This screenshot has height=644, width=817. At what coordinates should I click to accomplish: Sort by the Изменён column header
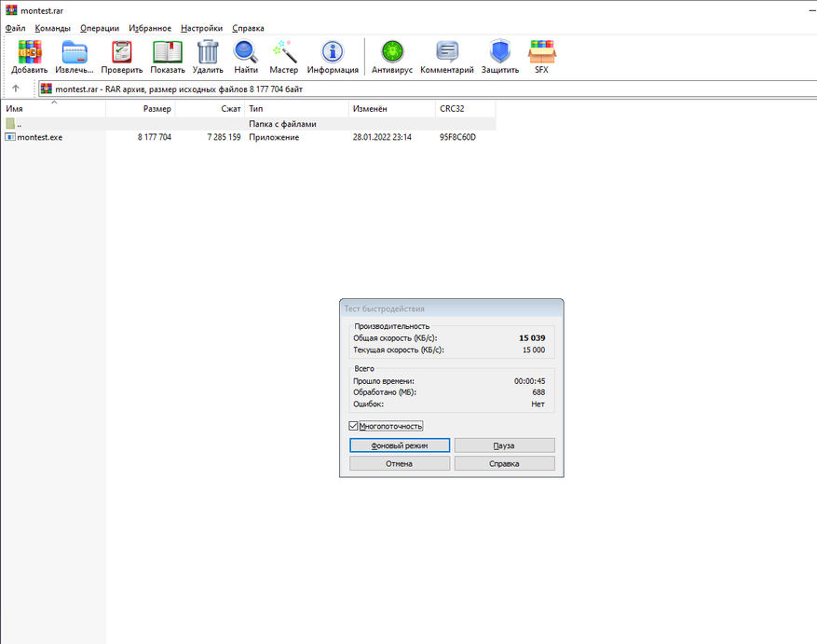(392, 108)
